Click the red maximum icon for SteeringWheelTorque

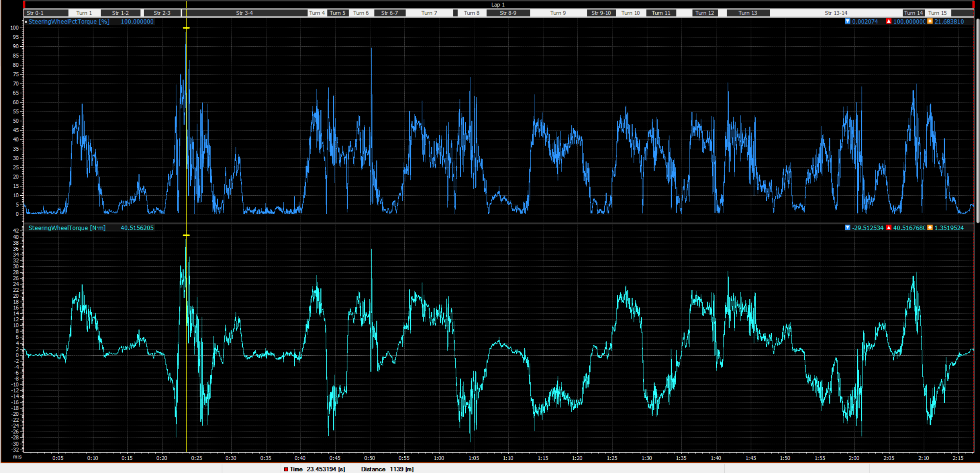[x=889, y=228]
